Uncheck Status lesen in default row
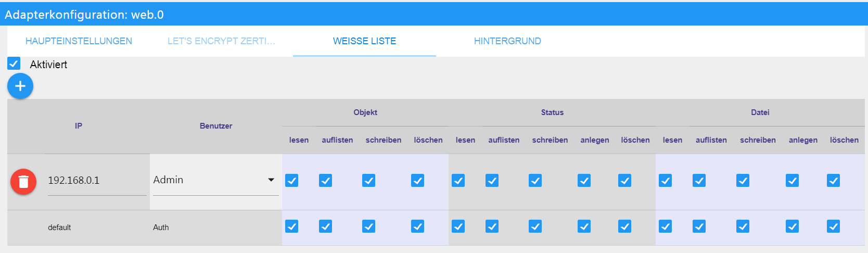Screen dimensions: 868x253 [458, 226]
